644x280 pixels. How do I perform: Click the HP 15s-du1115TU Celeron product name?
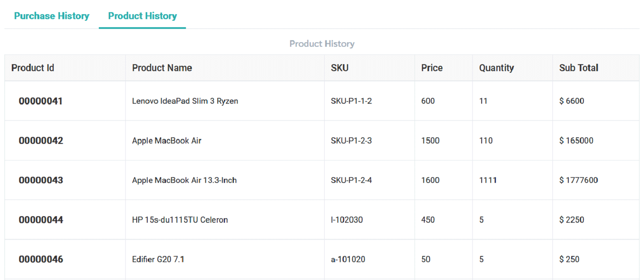(x=180, y=220)
